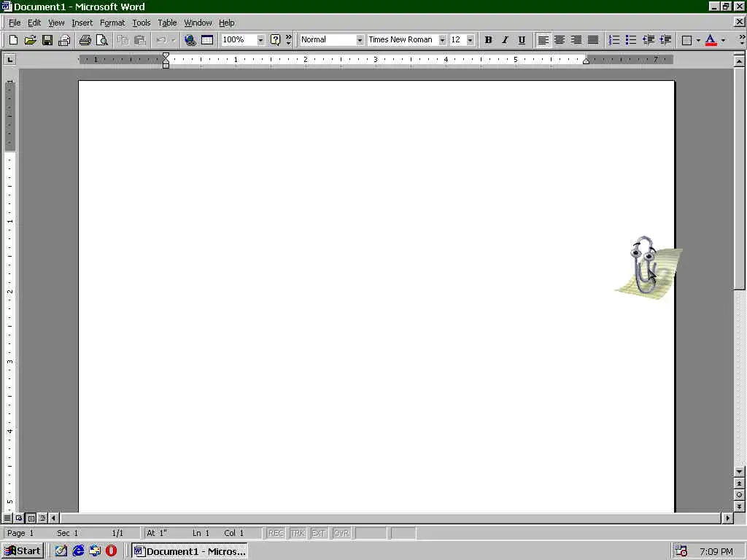Open Select Browse Object button

coord(740,495)
